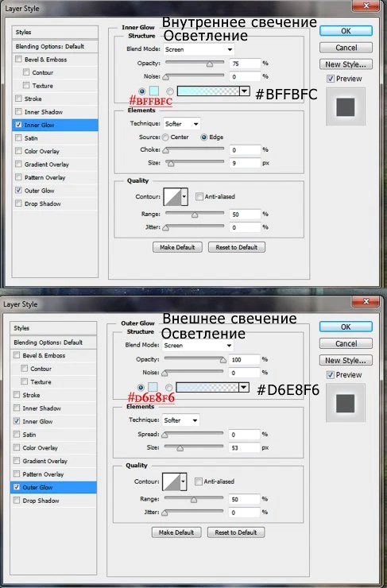Viewport: 387px width, 588px height.
Task: Select Center source radio button
Action: (166, 137)
